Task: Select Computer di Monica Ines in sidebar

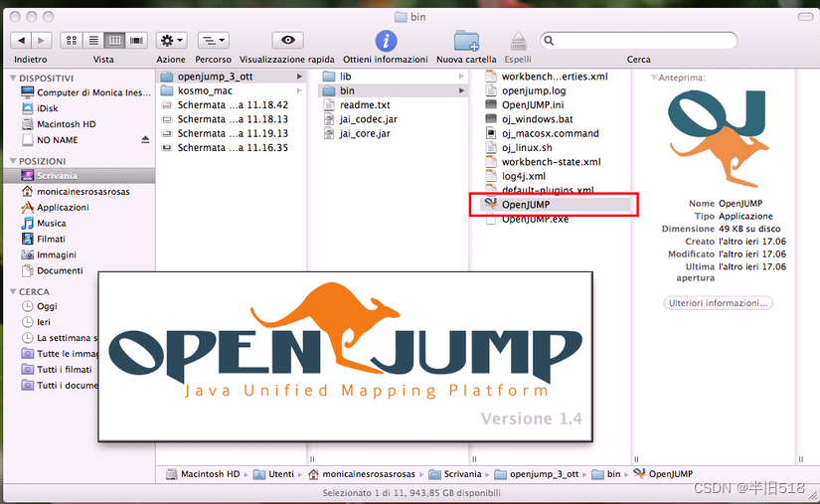Action: pos(86,92)
